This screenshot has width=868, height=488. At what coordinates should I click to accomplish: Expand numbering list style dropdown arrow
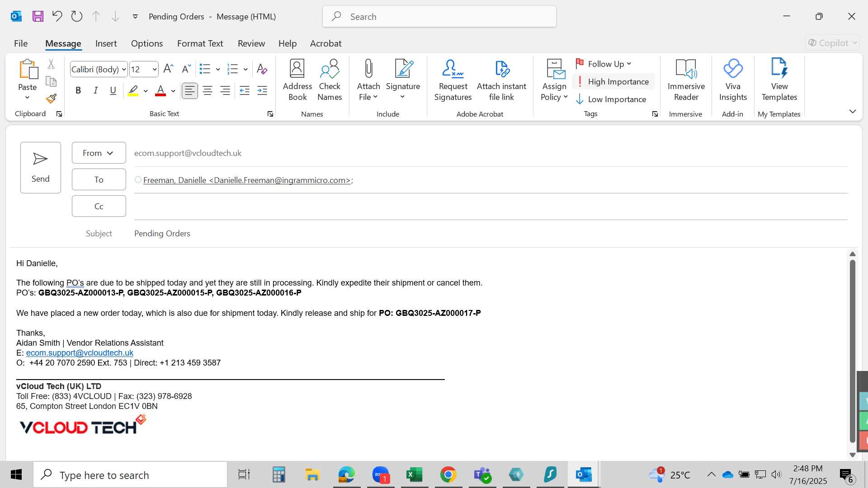pos(245,70)
